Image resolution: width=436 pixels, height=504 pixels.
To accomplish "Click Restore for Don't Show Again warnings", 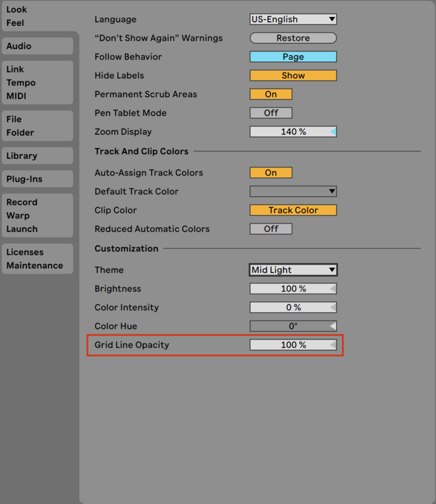I will [x=293, y=38].
